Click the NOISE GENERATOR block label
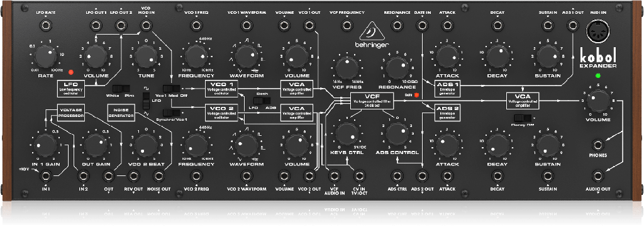Viewport: 644px width, 227px height. [121, 113]
